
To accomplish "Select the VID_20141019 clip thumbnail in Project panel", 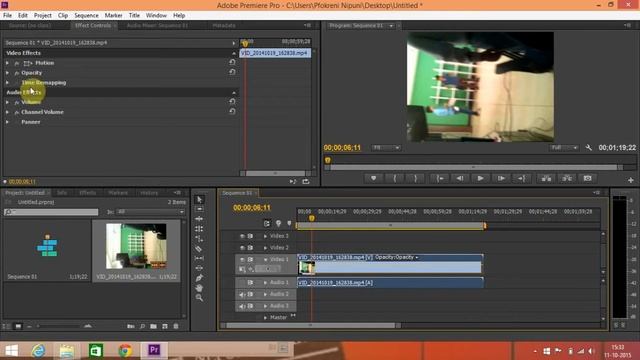I will click(x=136, y=246).
